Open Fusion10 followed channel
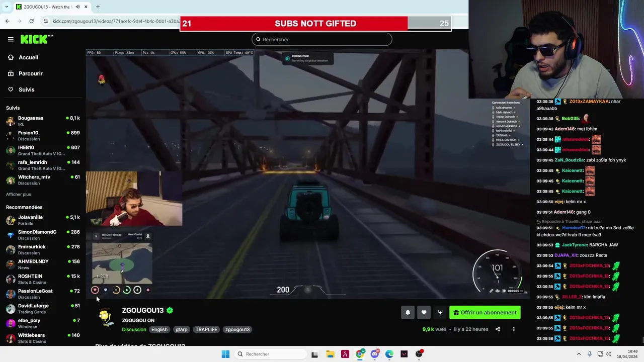Screen dimensions: 644x362 pos(43,136)
